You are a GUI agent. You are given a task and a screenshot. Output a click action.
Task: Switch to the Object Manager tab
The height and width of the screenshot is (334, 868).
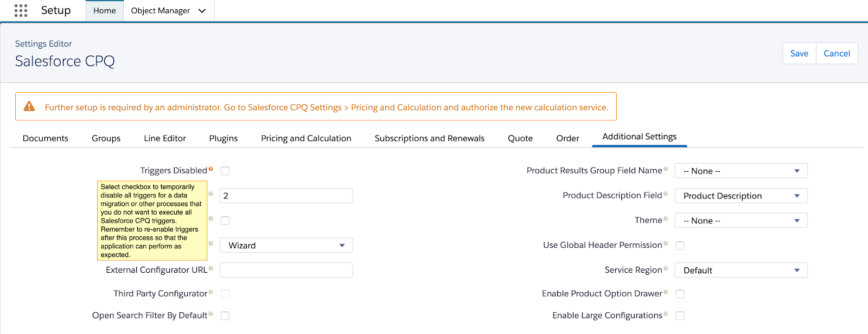pyautogui.click(x=161, y=11)
